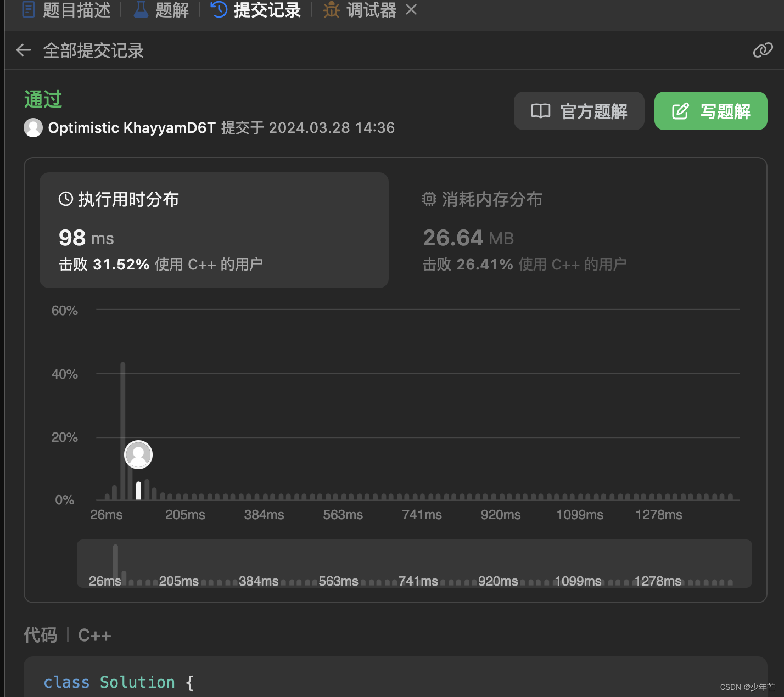Click the flask icon beside 题解

point(141,9)
